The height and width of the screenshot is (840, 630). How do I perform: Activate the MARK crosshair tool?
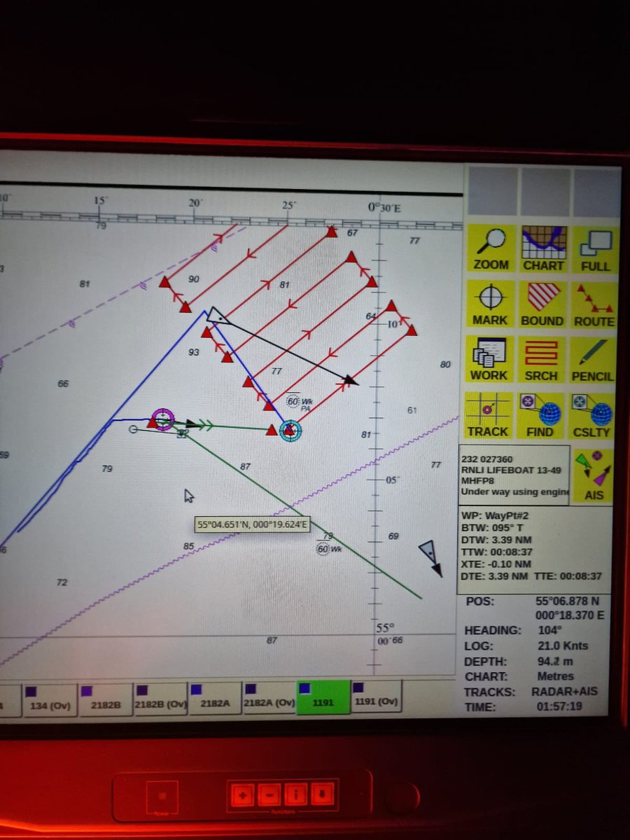[490, 304]
